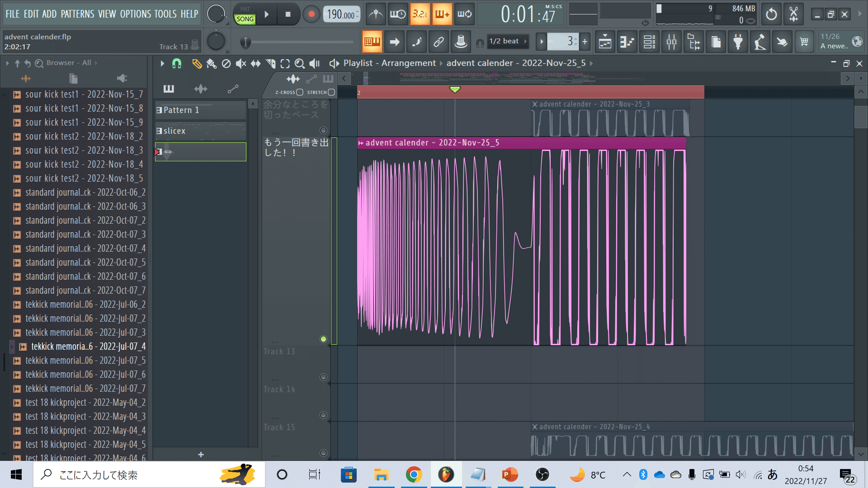Toggle the STRETCH option
Image resolution: width=868 pixels, height=488 pixels.
click(331, 92)
